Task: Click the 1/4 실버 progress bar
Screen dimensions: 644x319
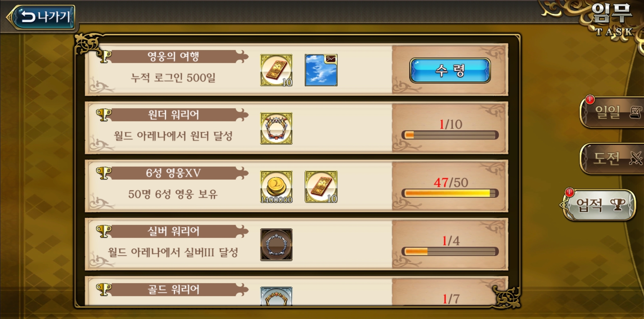Action: [x=450, y=251]
